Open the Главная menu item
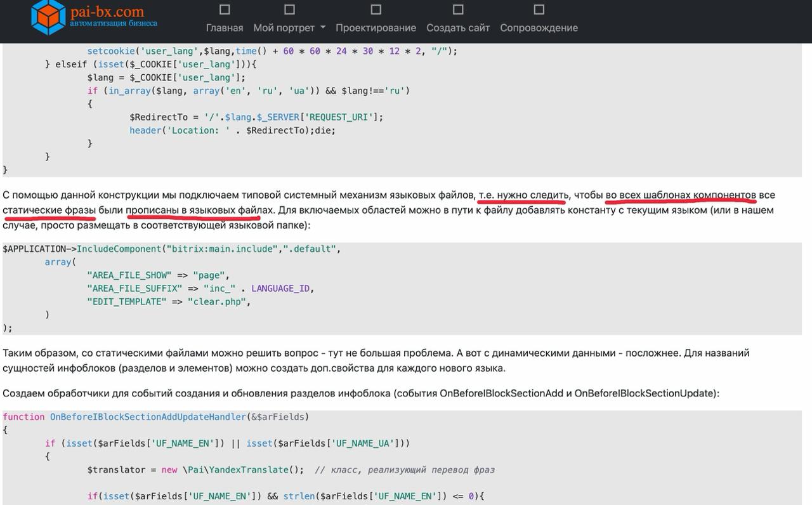Screen dimensions: 812x505 click(225, 28)
